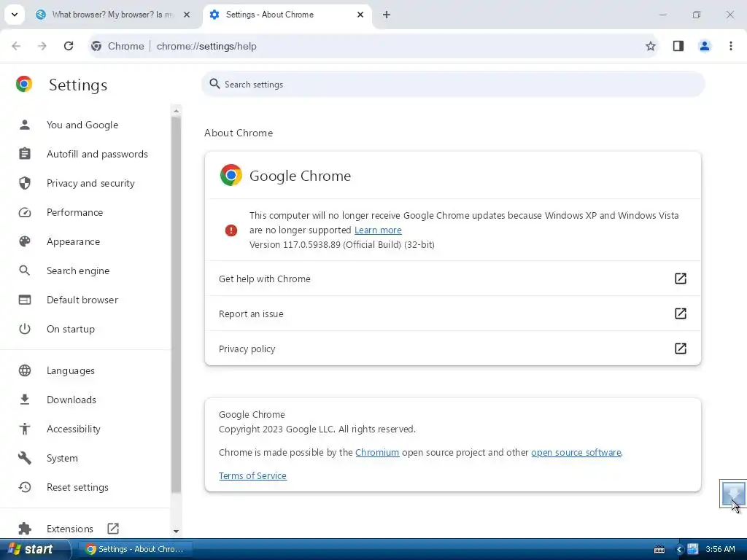Viewport: 747px width, 560px height.
Task: Open the open source software link
Action: pos(576,452)
